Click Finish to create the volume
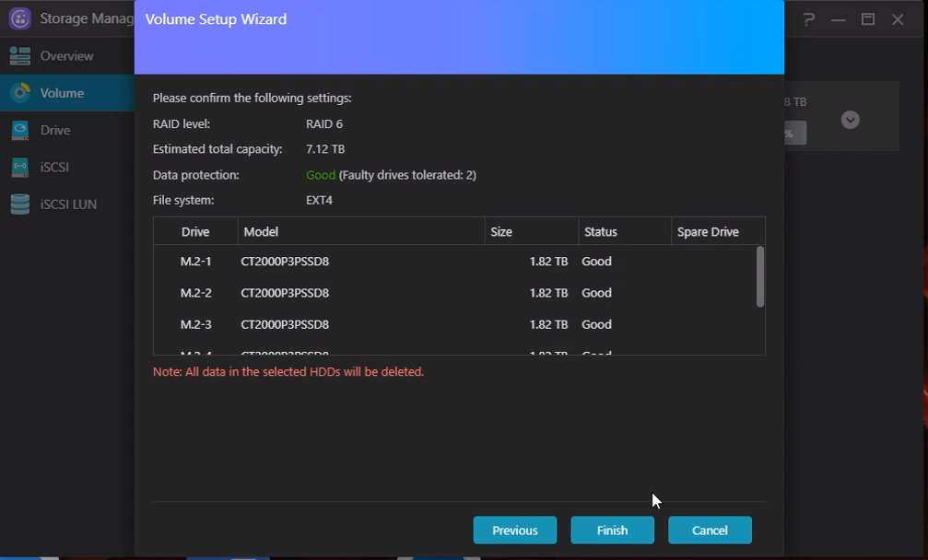The image size is (928, 560). point(612,531)
